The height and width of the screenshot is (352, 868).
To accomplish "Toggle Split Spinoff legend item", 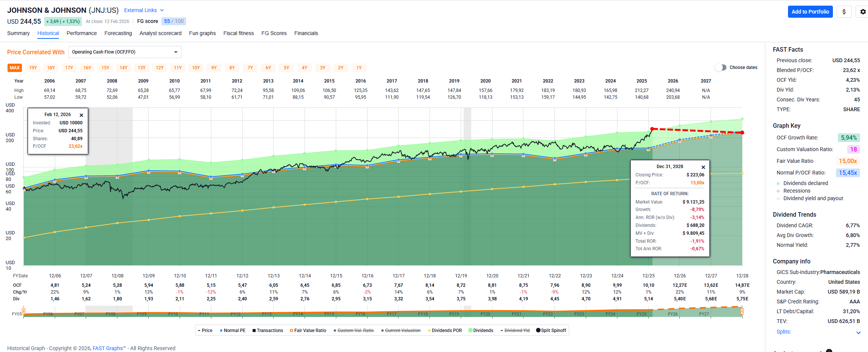I will click(x=551, y=331).
